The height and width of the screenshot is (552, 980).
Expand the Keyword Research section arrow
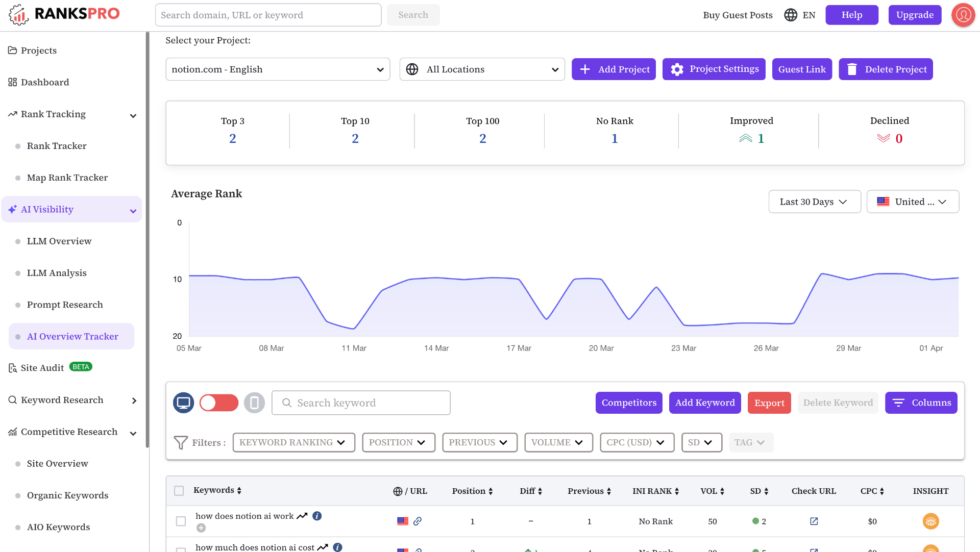[134, 401]
